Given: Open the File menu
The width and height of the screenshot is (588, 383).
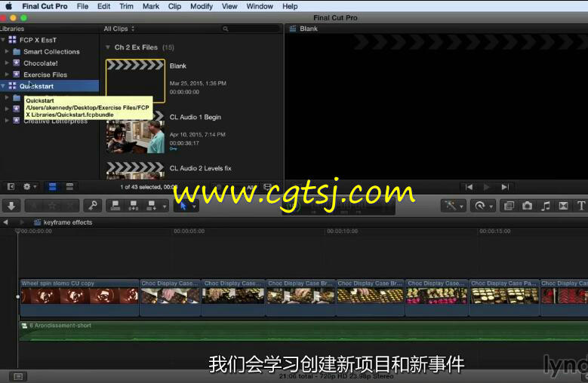Looking at the screenshot, I should tap(82, 6).
